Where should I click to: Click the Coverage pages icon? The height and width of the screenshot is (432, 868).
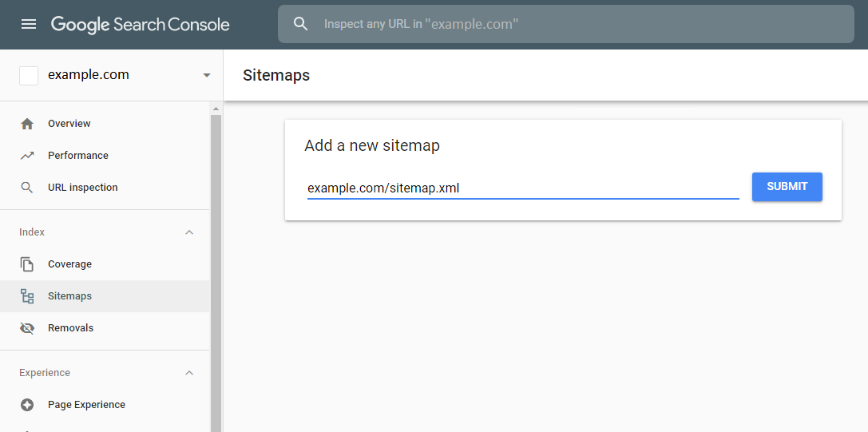[26, 264]
